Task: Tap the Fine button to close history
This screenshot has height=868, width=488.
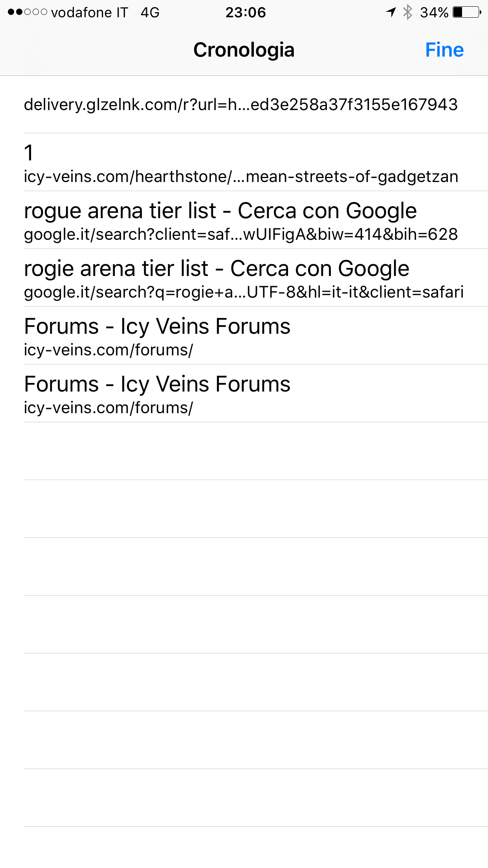Action: coord(444,50)
